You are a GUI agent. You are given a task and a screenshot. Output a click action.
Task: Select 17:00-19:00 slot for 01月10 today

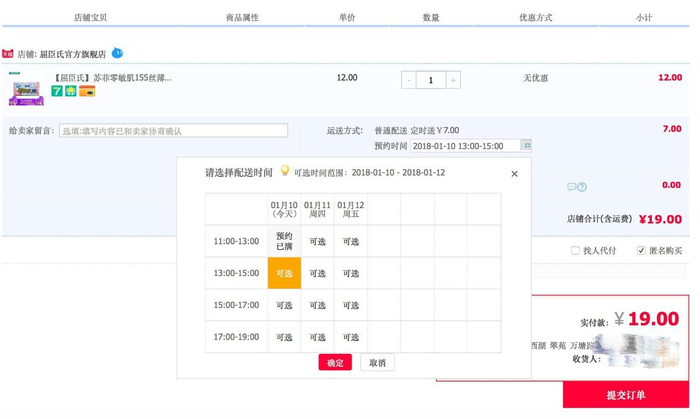point(284,337)
